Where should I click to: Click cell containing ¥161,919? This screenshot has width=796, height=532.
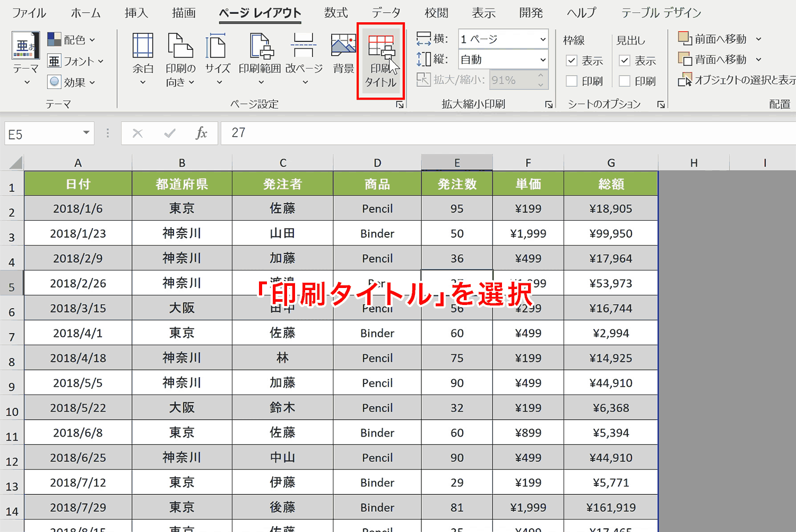point(611,508)
